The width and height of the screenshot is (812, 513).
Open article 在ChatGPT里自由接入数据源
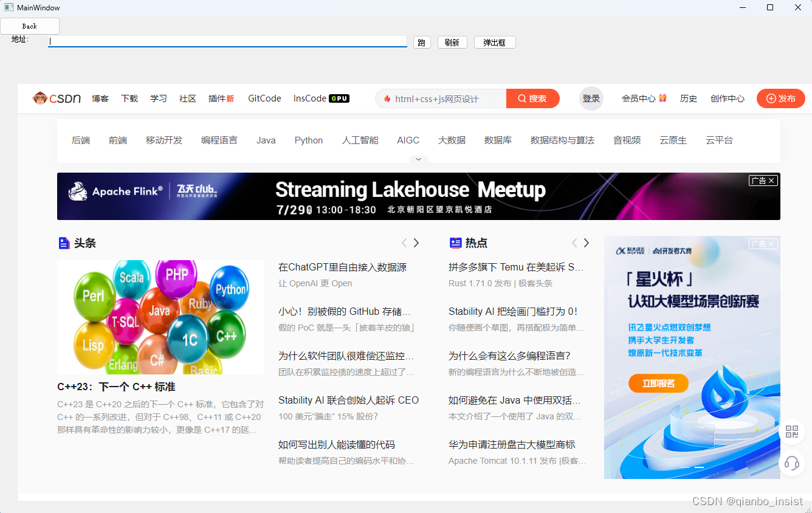[x=343, y=267]
